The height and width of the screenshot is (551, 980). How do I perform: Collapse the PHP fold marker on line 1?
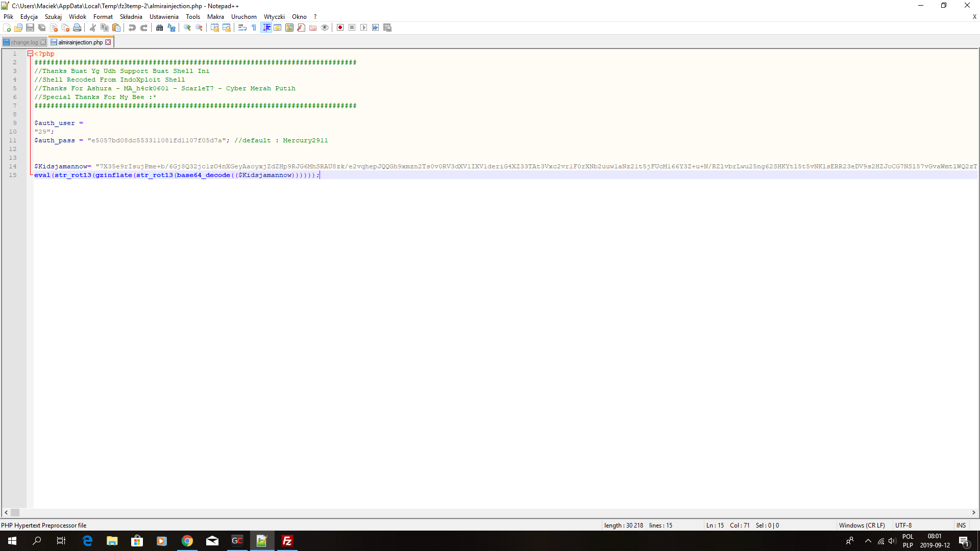[x=30, y=54]
